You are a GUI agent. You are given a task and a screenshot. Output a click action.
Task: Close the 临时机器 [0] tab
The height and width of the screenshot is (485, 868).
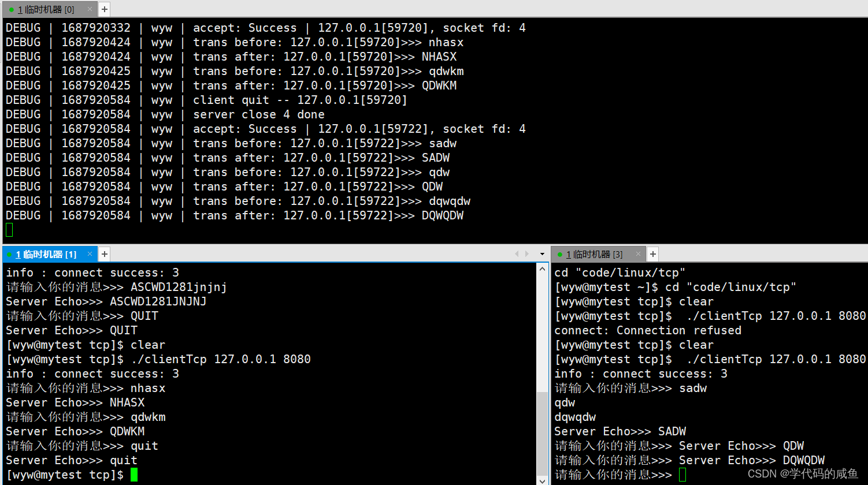(x=90, y=9)
